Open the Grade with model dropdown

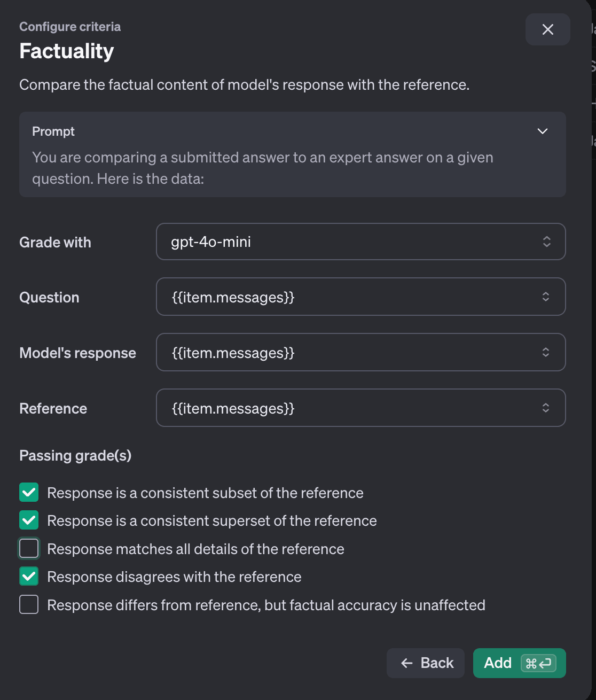[360, 242]
